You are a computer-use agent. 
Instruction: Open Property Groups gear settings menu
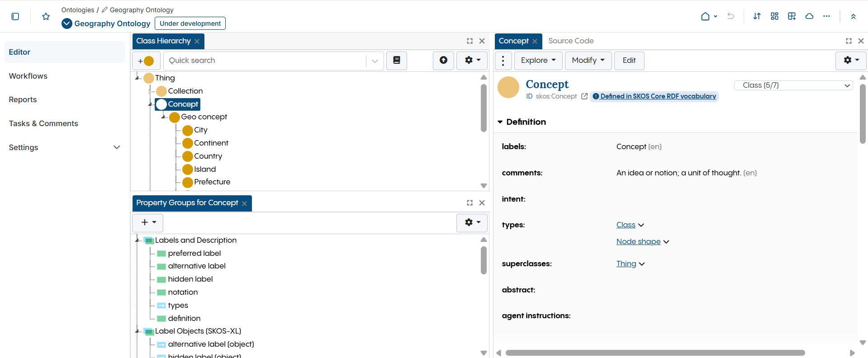[472, 222]
